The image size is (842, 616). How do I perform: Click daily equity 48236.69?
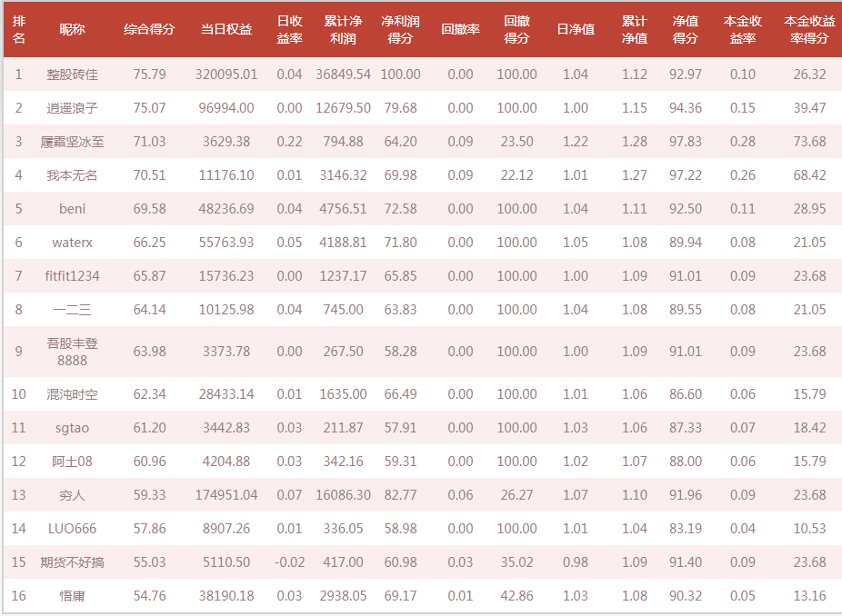(226, 209)
